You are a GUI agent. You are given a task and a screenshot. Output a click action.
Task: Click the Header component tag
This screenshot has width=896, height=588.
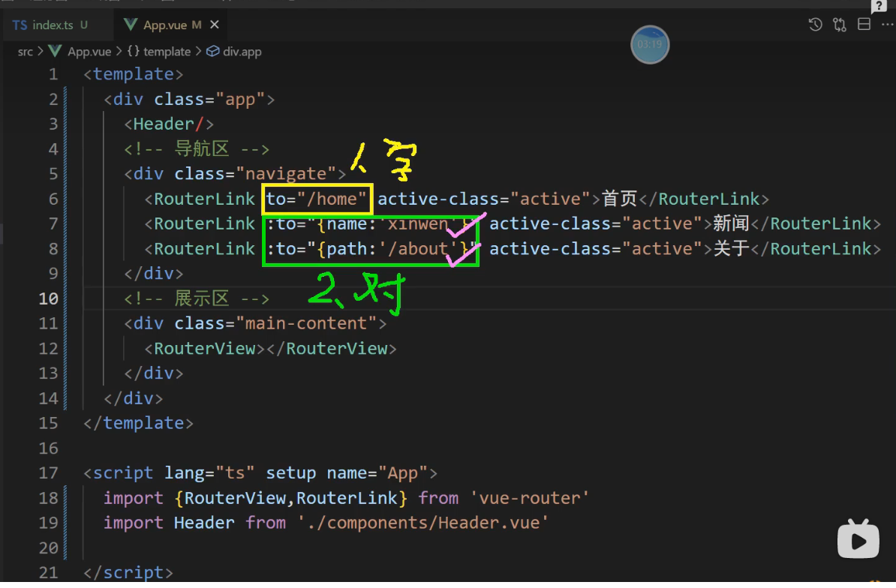pyautogui.click(x=169, y=124)
